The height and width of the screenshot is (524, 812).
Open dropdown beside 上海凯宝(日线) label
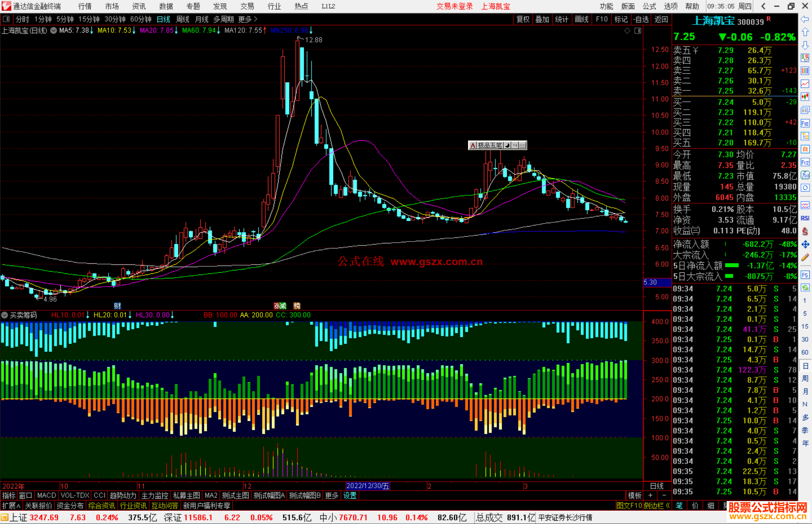tap(53, 30)
